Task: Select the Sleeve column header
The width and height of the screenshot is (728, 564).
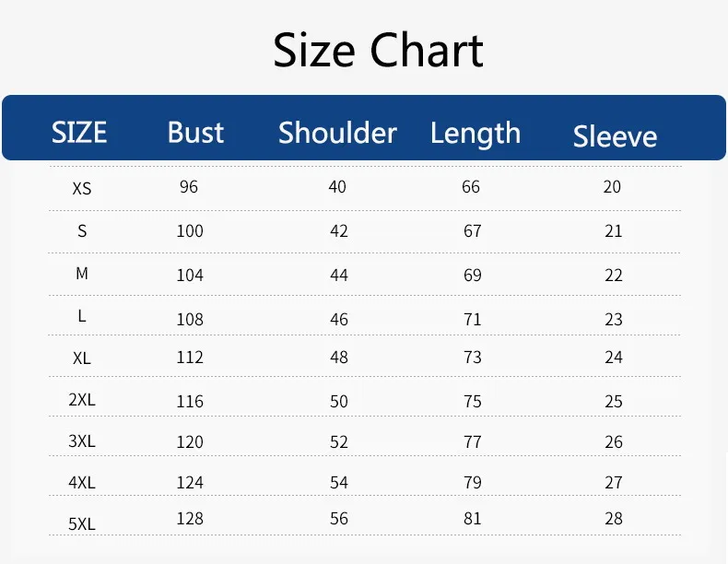Action: point(615,136)
